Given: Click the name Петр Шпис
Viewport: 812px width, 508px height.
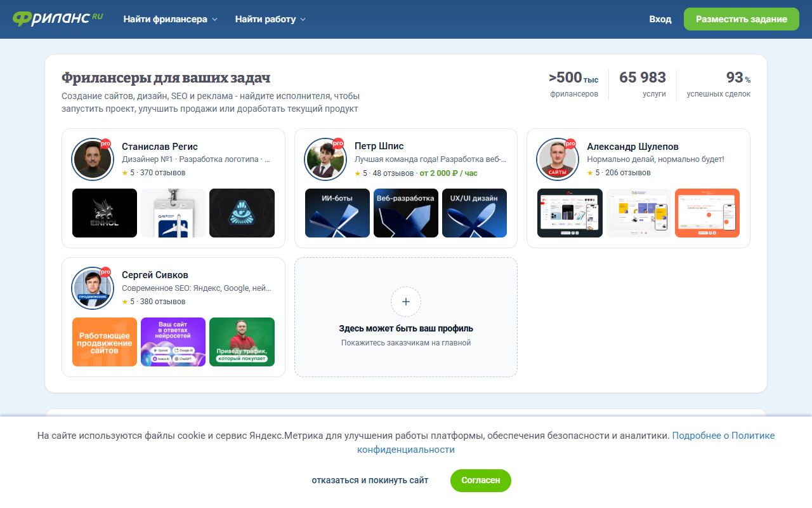Looking at the screenshot, I should [x=379, y=146].
